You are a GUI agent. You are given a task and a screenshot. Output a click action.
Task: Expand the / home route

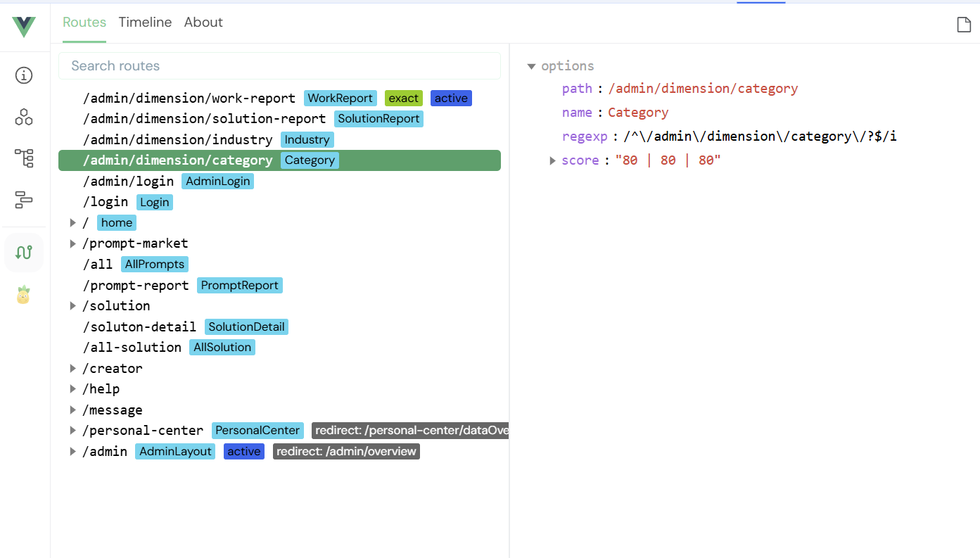tap(72, 223)
